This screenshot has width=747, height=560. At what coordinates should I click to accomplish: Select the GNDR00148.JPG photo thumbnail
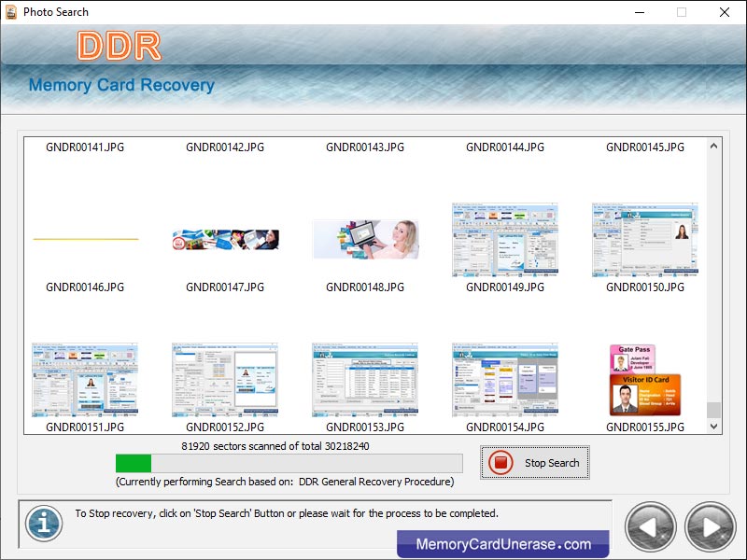tap(365, 239)
